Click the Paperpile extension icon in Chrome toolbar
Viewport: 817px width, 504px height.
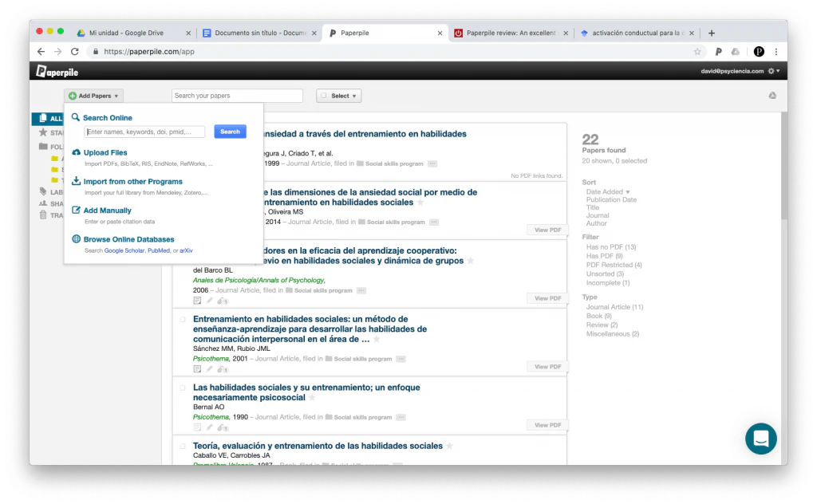point(719,52)
